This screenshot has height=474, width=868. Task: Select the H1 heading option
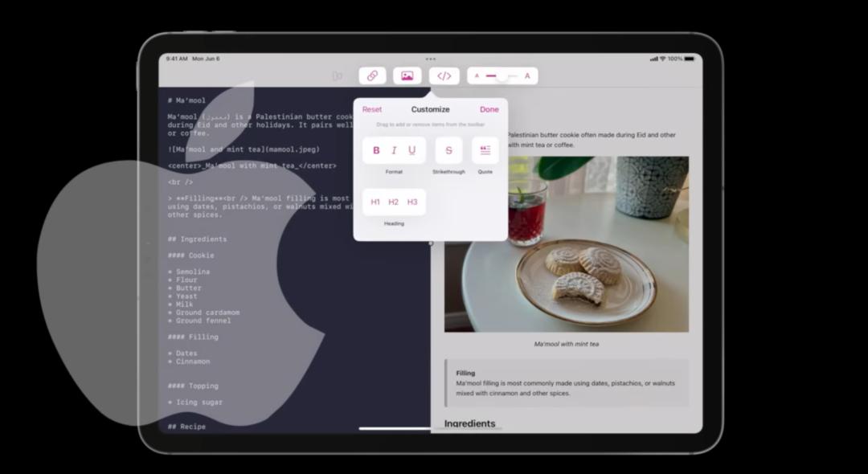(375, 202)
